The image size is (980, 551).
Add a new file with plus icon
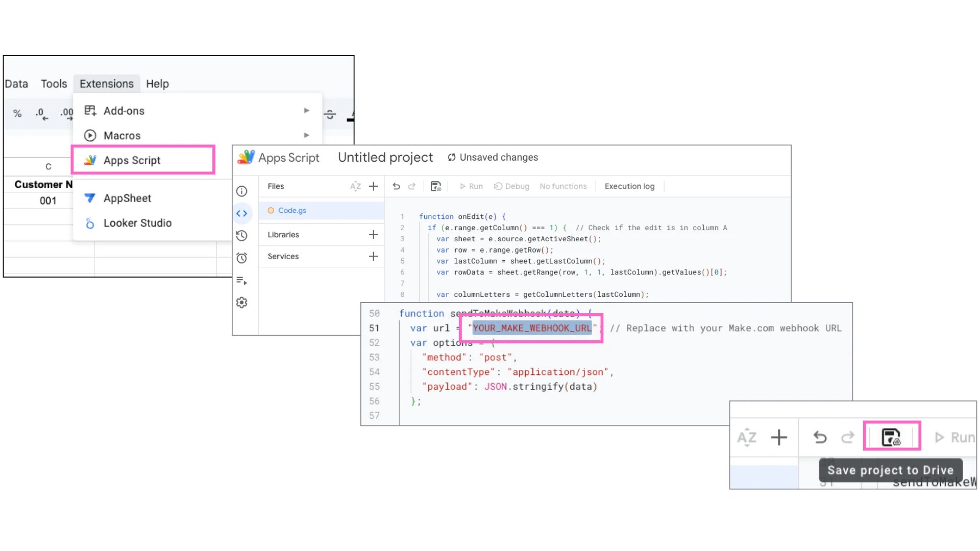374,186
